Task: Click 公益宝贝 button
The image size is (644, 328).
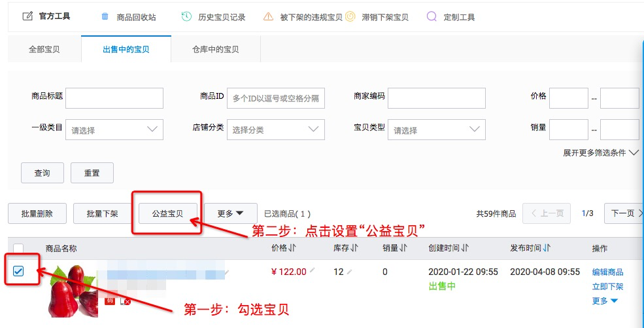Action: click(x=167, y=213)
